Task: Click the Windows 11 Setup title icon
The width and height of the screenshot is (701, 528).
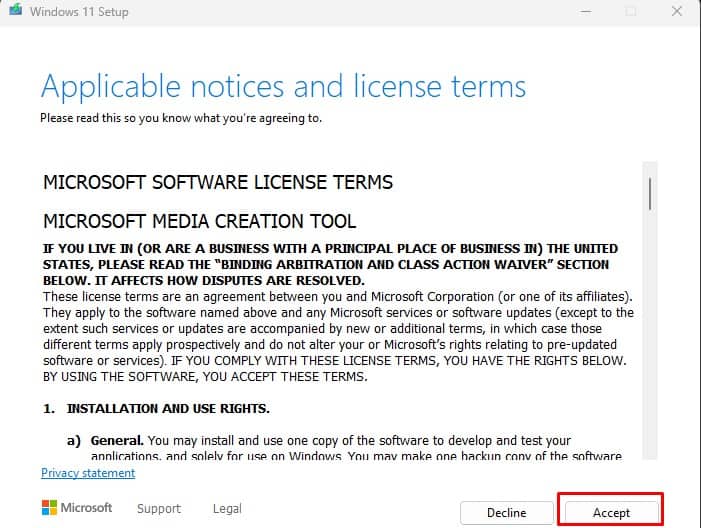Action: point(16,10)
